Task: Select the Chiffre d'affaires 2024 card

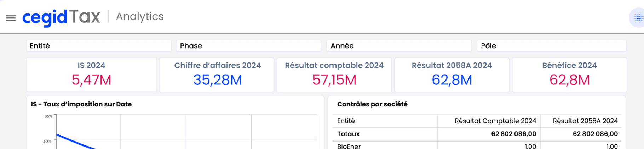Action: [217, 75]
